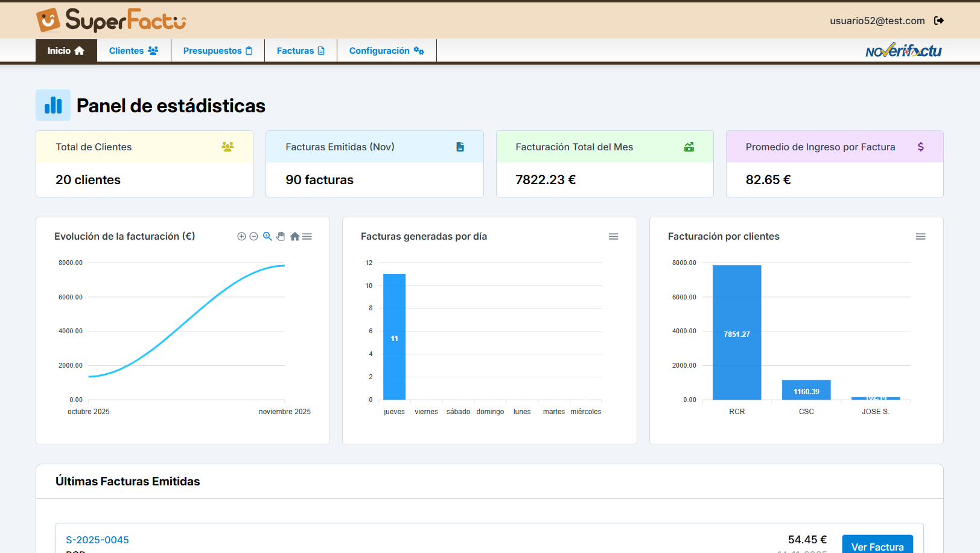Screen dimensions: 980x553
Task: Open the billing evolution chart menu
Action: (307, 237)
